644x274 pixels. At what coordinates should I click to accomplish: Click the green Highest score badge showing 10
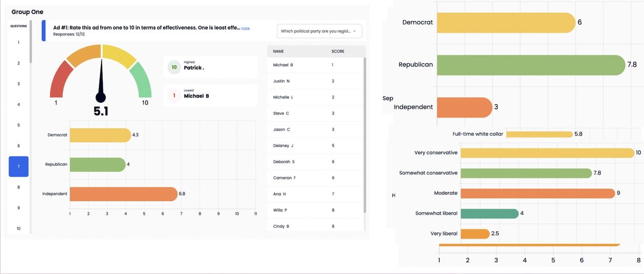[174, 67]
